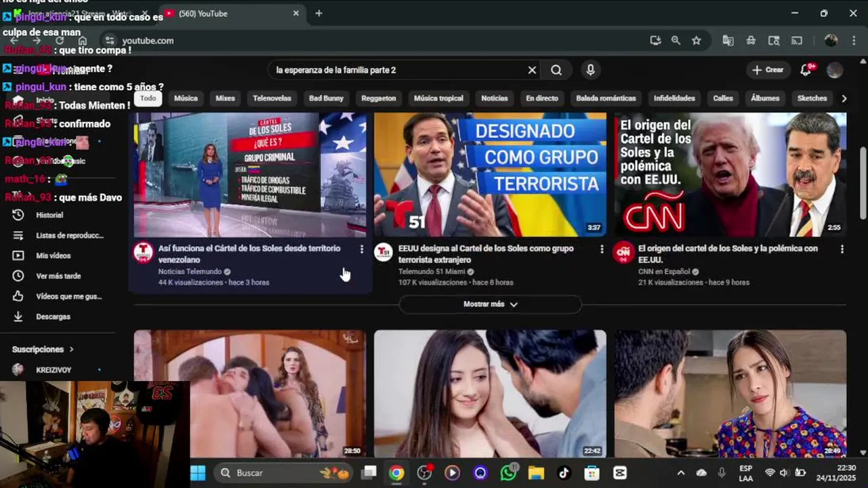Click the page vertical scrollbar

point(863,182)
